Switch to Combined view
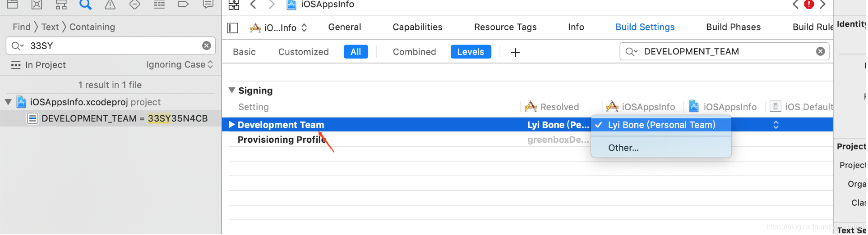 [x=414, y=52]
